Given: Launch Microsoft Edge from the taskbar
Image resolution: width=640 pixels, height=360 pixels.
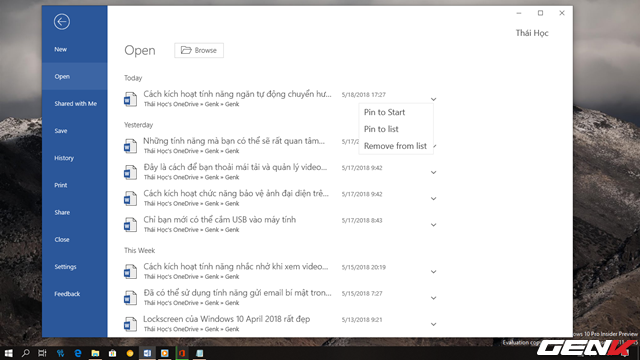Looking at the screenshot, I should (x=78, y=353).
